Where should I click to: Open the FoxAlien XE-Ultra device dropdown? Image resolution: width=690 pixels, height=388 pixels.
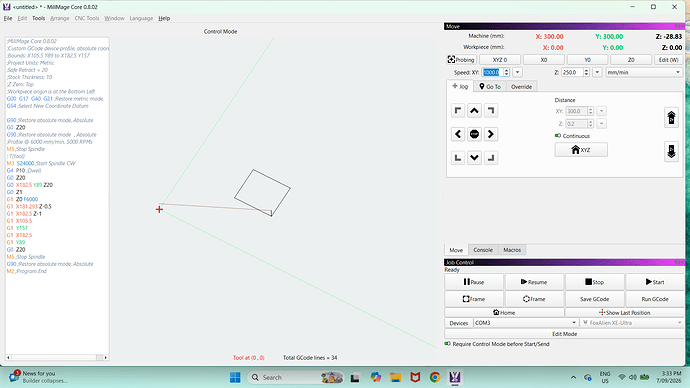[x=632, y=323]
